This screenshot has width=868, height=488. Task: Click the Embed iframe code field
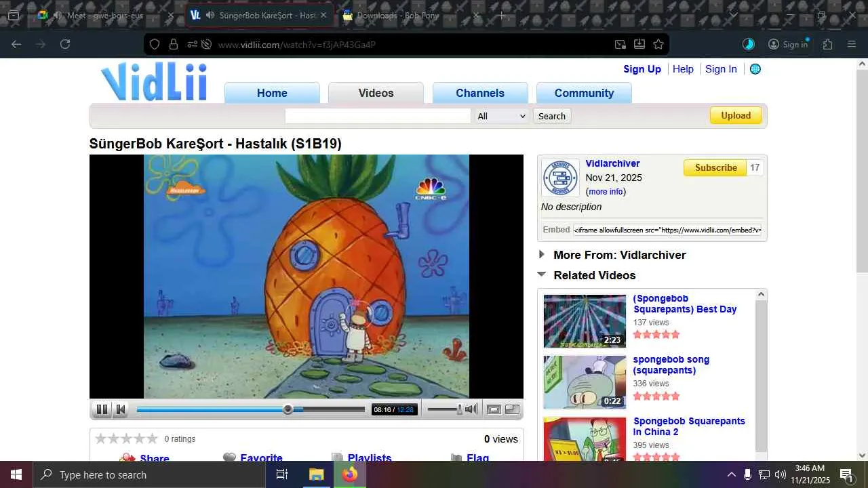[x=667, y=230]
